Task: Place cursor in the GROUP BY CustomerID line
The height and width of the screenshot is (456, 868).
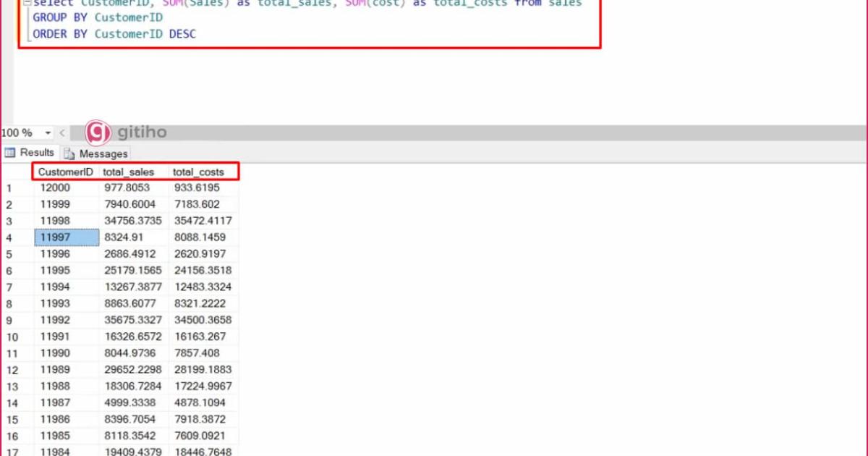Action: click(x=98, y=17)
